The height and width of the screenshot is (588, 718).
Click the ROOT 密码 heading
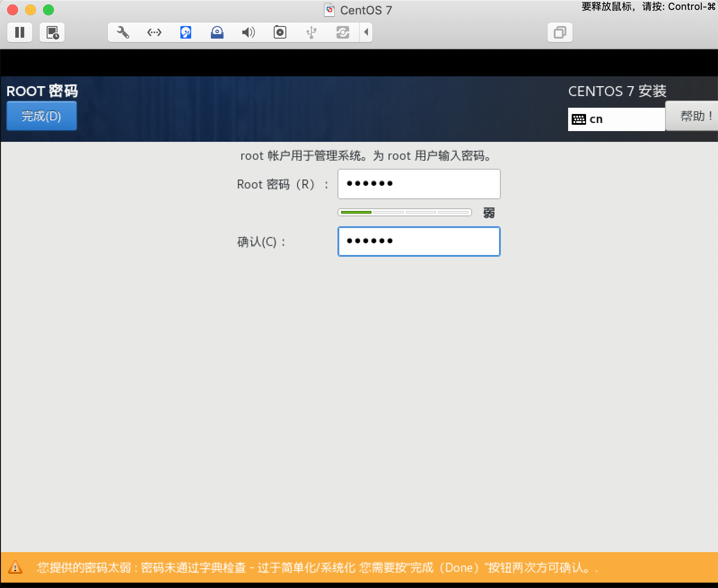pos(42,91)
